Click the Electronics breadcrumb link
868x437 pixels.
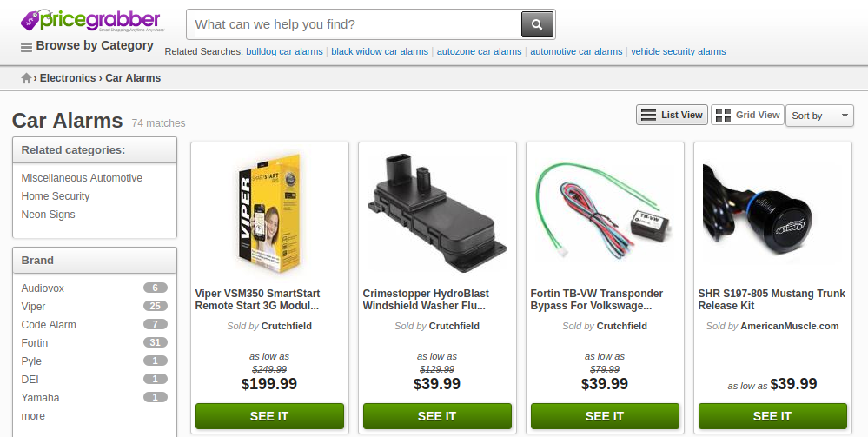point(68,78)
